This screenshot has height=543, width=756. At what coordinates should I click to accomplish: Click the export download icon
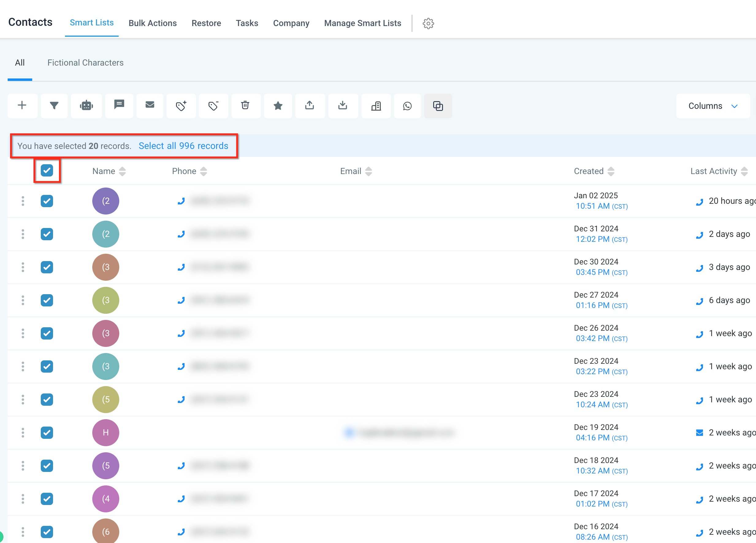click(342, 106)
